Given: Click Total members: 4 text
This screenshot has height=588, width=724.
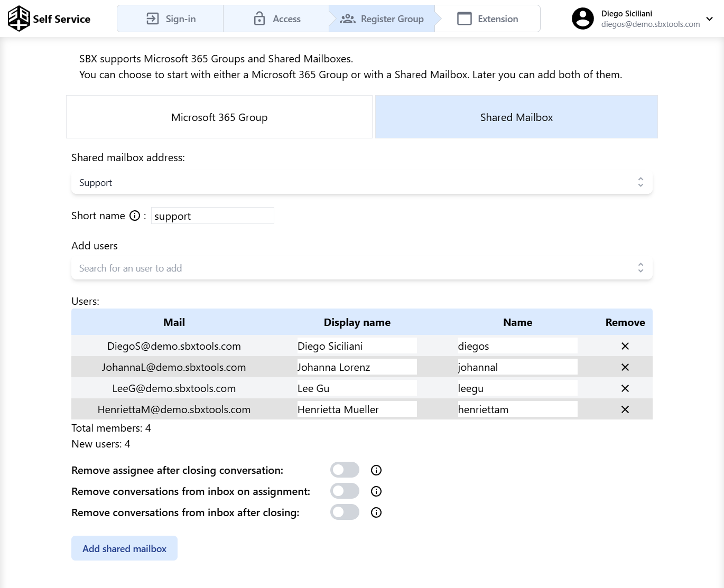Looking at the screenshot, I should [x=111, y=428].
